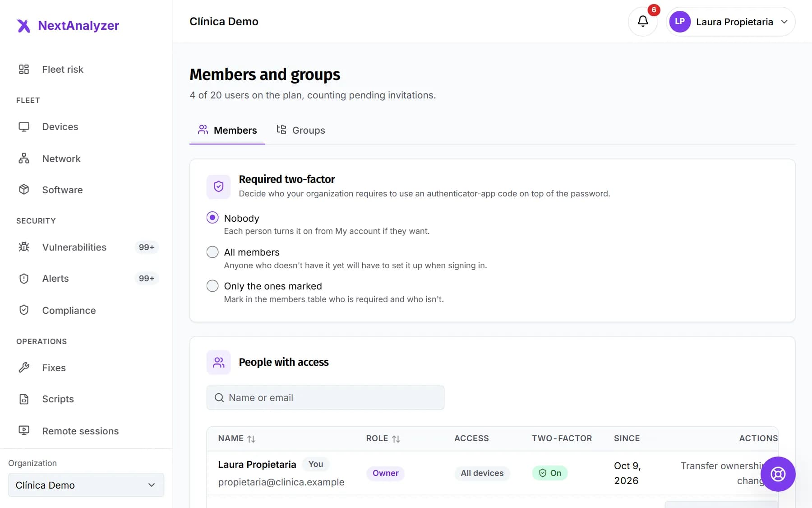This screenshot has height=508, width=812.
Task: Click the NextAnalyzer X logo icon
Action: pyautogui.click(x=23, y=26)
